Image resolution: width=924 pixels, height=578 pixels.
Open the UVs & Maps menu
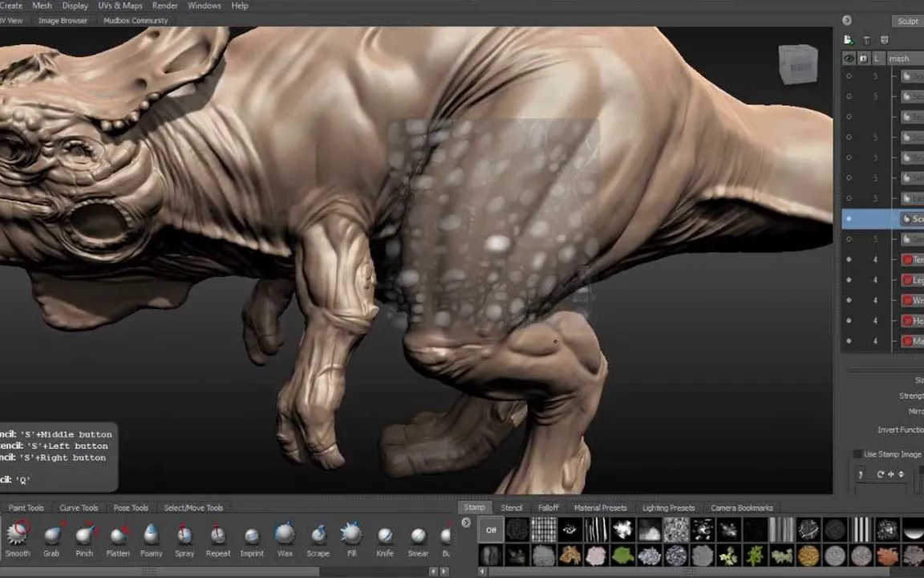[120, 6]
